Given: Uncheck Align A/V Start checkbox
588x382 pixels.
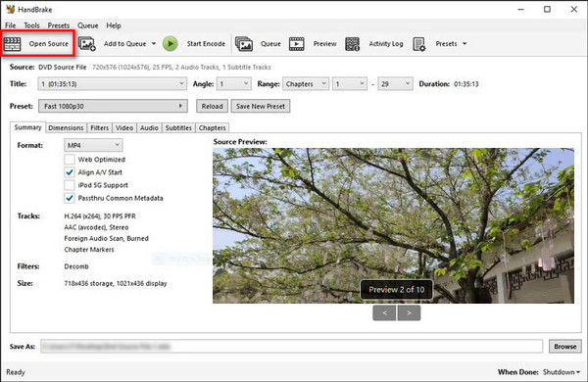Looking at the screenshot, I should pyautogui.click(x=70, y=172).
